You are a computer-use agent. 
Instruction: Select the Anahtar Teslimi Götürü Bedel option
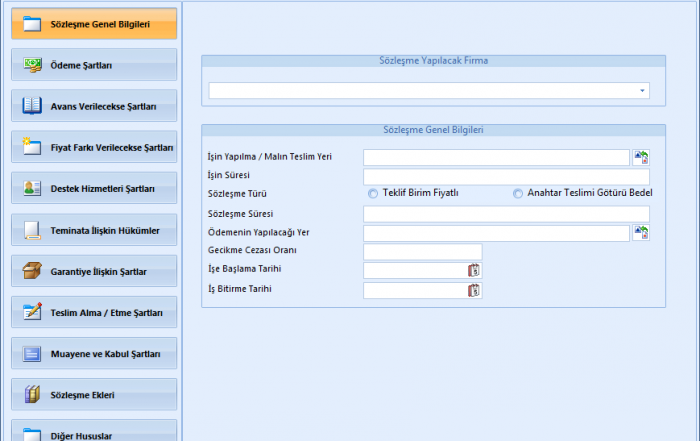(x=518, y=194)
